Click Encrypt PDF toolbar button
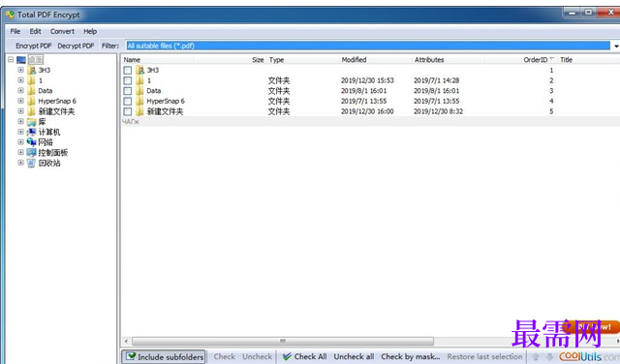The width and height of the screenshot is (620, 364). tap(34, 45)
